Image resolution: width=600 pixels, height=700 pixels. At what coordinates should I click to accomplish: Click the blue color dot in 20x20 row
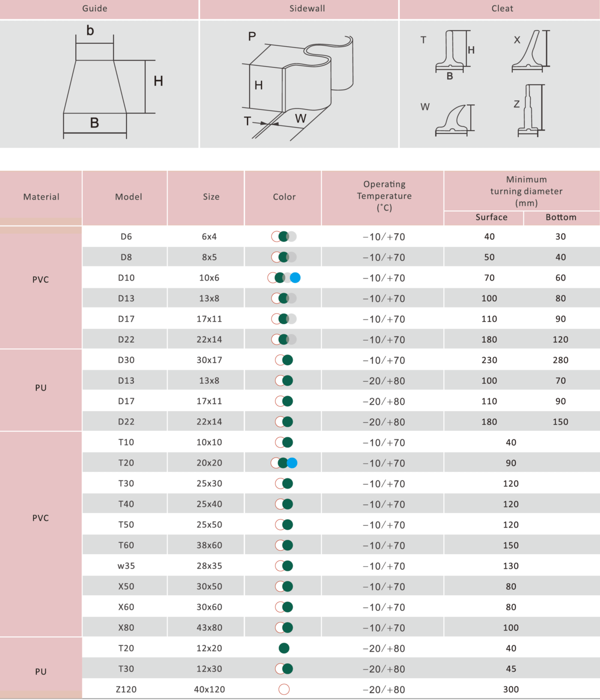(x=292, y=463)
